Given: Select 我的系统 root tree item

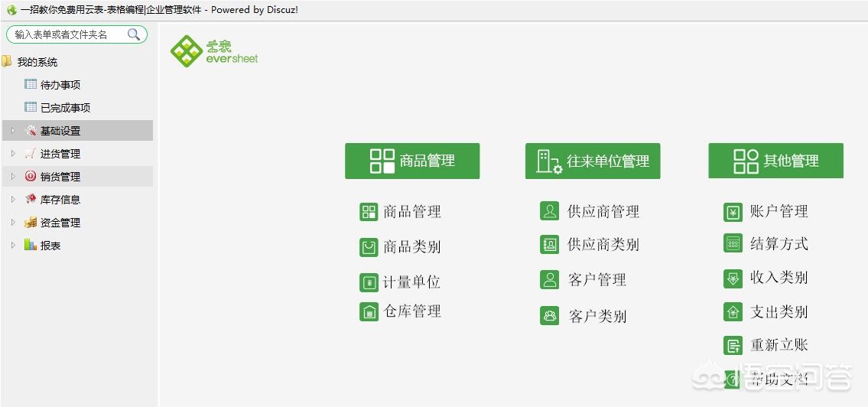Looking at the screenshot, I should click(x=37, y=62).
